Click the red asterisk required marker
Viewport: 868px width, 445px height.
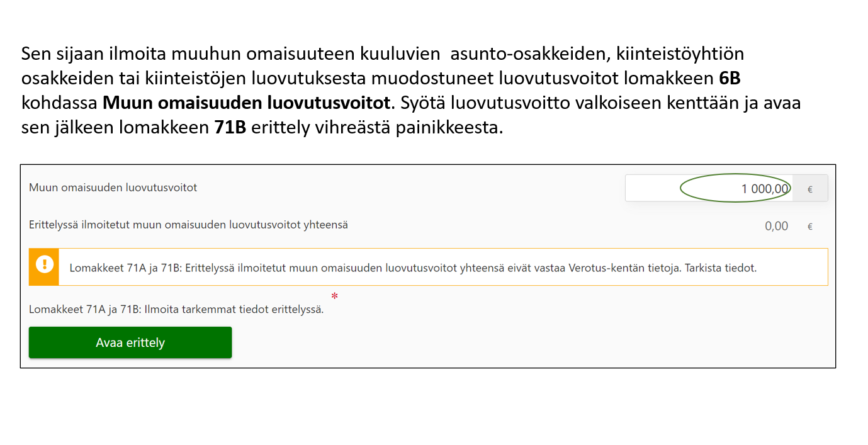pyautogui.click(x=334, y=295)
